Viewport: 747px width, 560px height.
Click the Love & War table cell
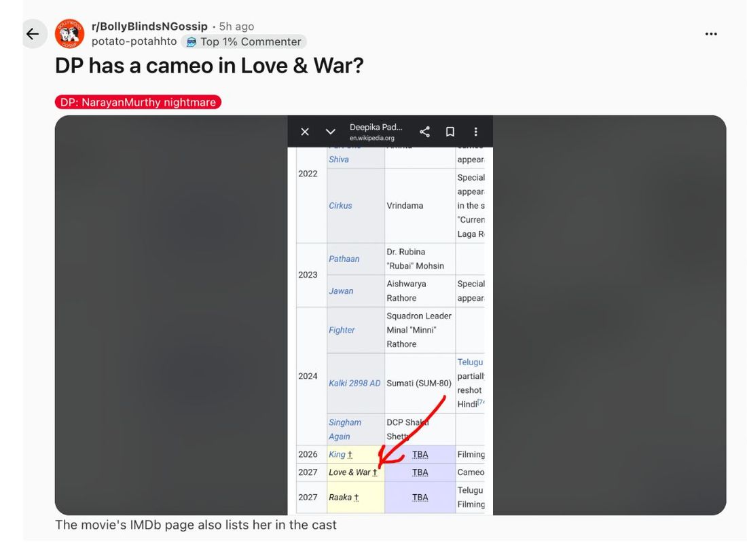355,472
